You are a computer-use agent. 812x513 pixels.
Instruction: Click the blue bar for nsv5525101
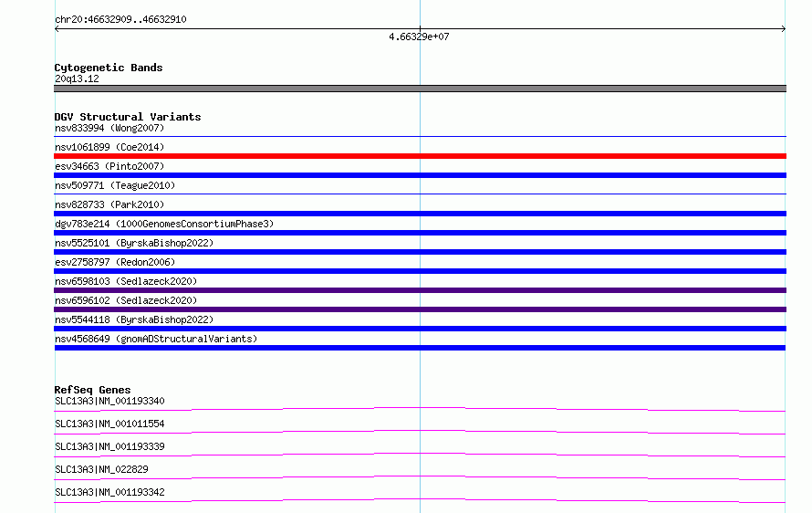[x=420, y=252]
